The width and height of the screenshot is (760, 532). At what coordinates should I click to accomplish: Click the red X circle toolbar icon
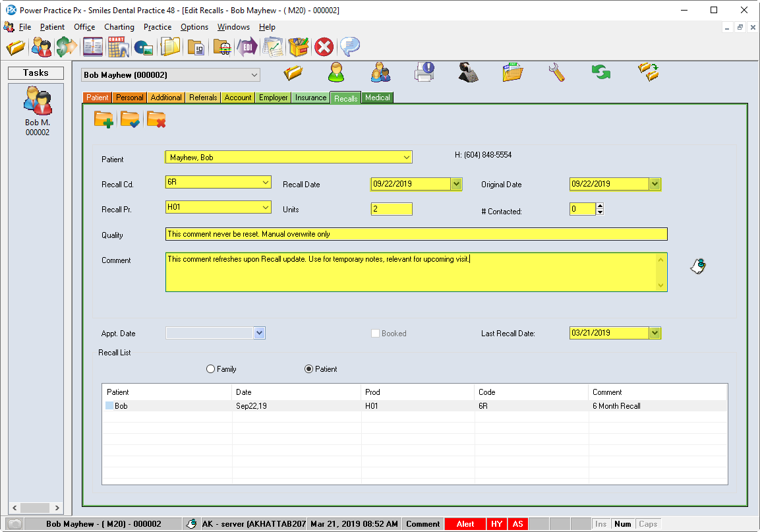[323, 47]
